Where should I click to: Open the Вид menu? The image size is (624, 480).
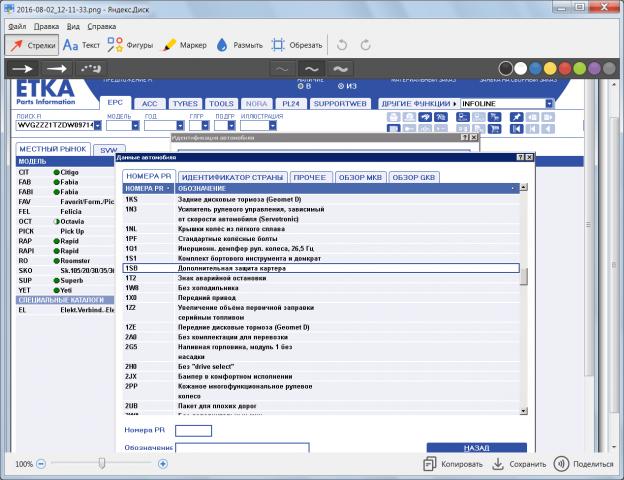point(73,27)
